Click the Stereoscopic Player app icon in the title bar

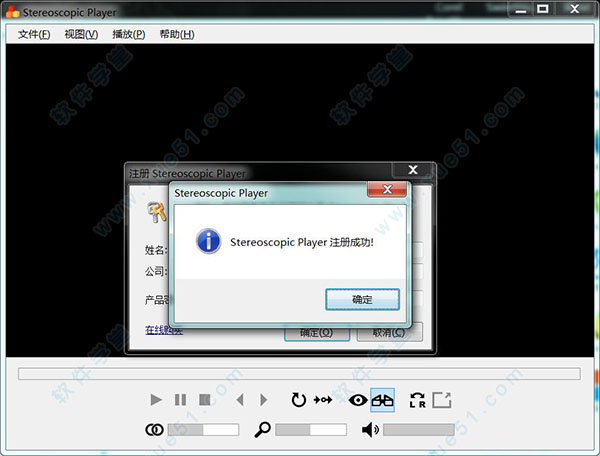pos(13,12)
